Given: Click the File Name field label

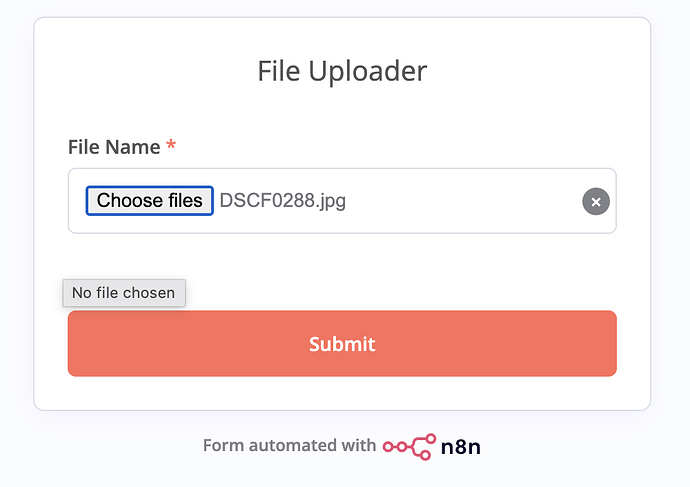Looking at the screenshot, I should (114, 147).
